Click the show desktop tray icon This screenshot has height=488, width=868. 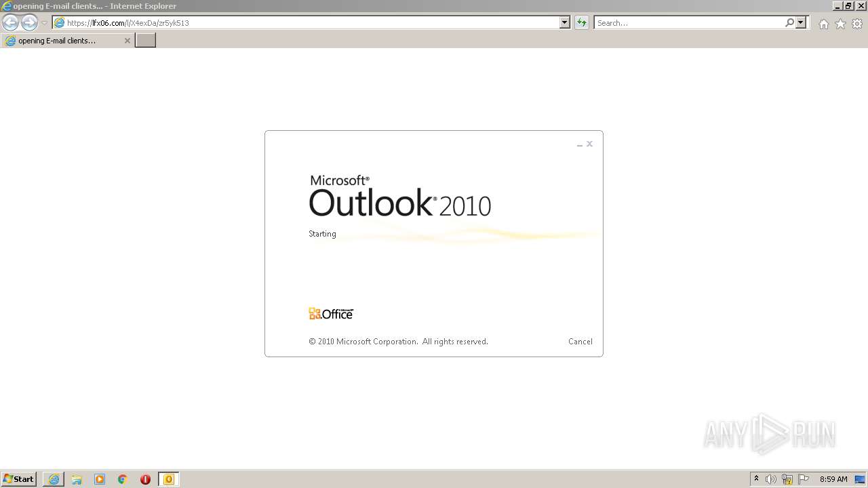(861, 479)
